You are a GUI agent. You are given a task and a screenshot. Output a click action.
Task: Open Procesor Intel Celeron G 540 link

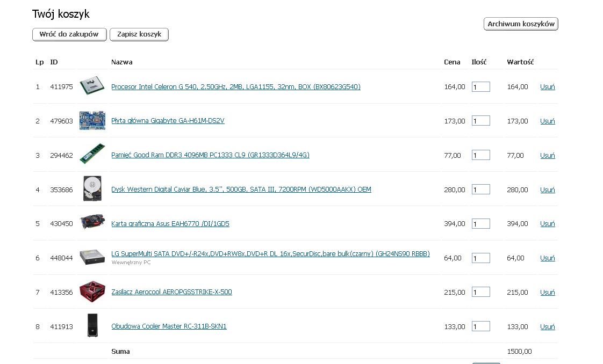point(236,87)
